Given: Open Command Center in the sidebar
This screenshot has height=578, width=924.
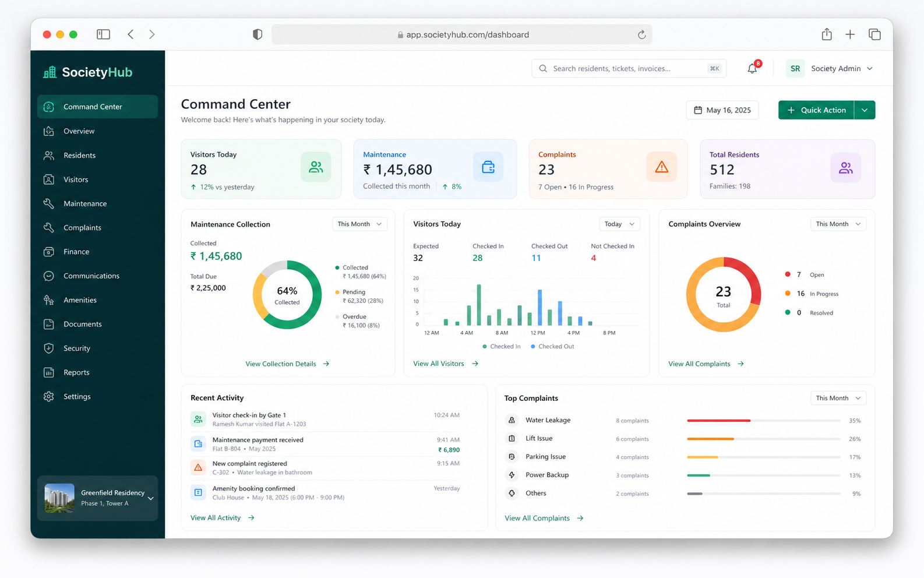Looking at the screenshot, I should 98,107.
